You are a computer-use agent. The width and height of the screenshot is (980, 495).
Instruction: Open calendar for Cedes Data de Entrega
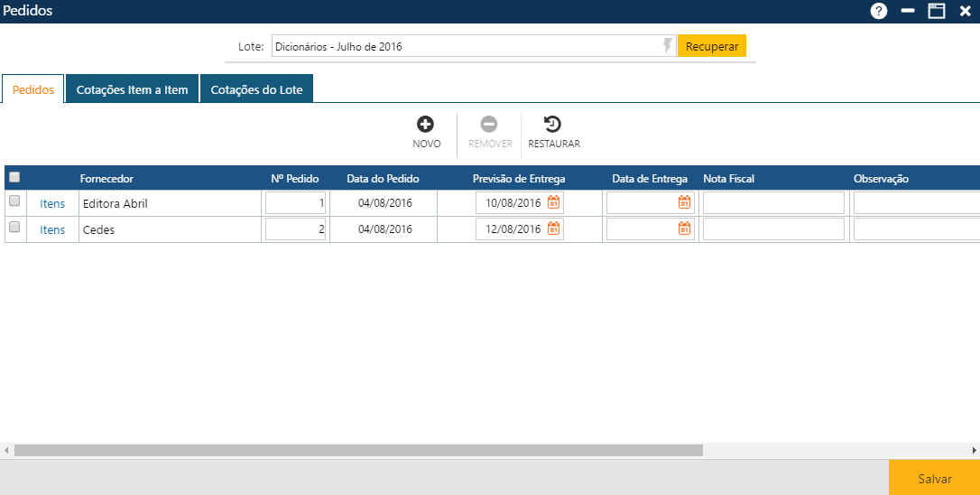click(x=684, y=229)
